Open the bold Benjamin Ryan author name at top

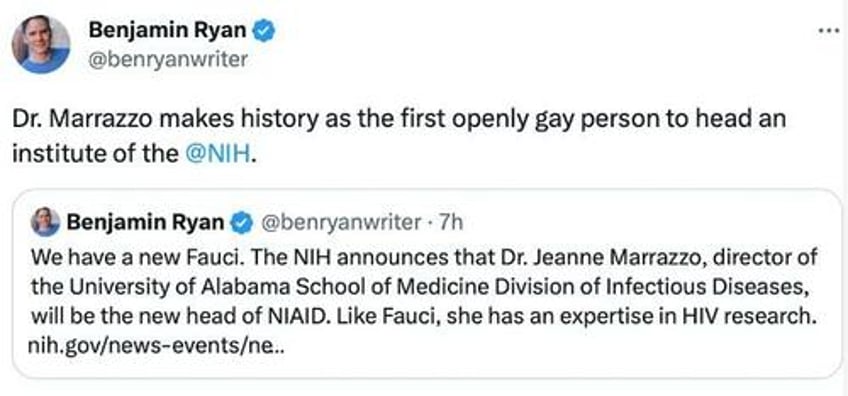click(168, 31)
